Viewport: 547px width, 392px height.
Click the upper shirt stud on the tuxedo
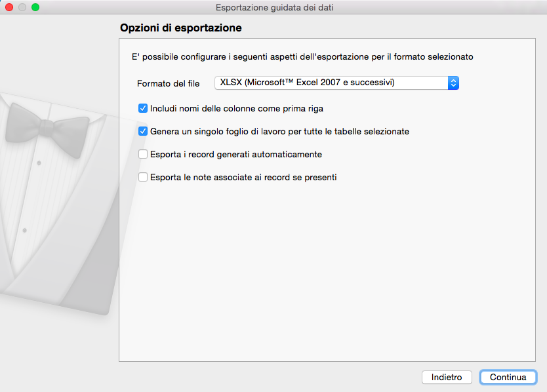[39, 162]
